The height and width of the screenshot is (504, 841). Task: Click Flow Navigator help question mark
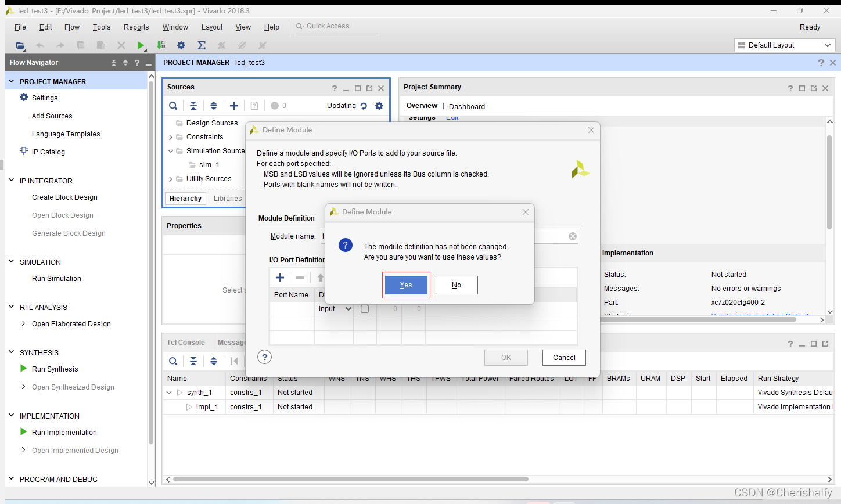tap(137, 63)
